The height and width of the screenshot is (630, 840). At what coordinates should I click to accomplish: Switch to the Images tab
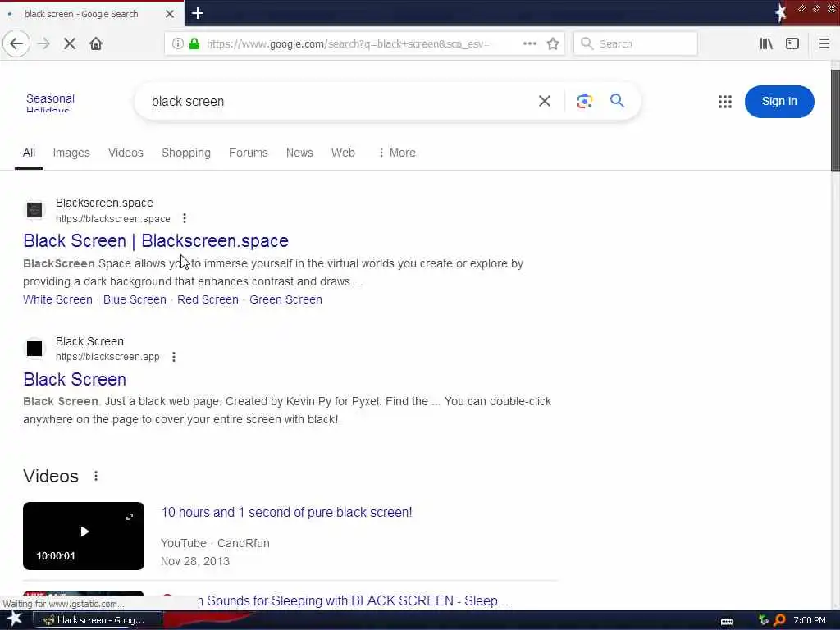71,153
